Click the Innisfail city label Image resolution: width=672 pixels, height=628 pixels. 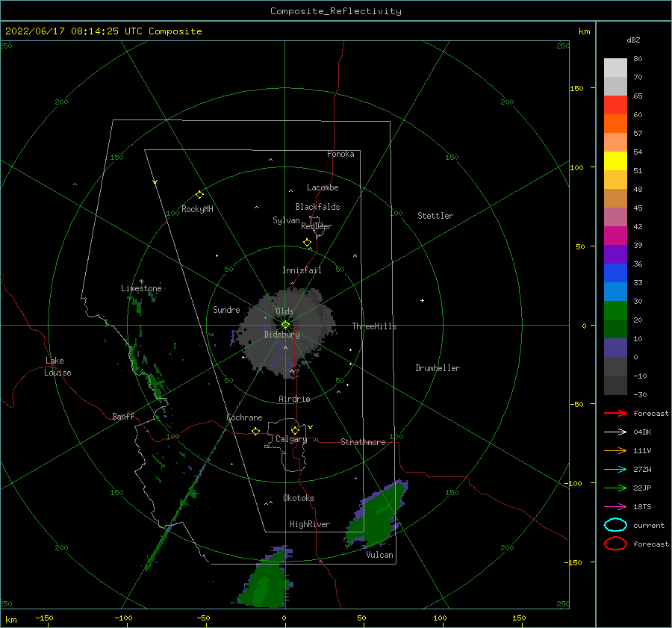click(x=302, y=270)
